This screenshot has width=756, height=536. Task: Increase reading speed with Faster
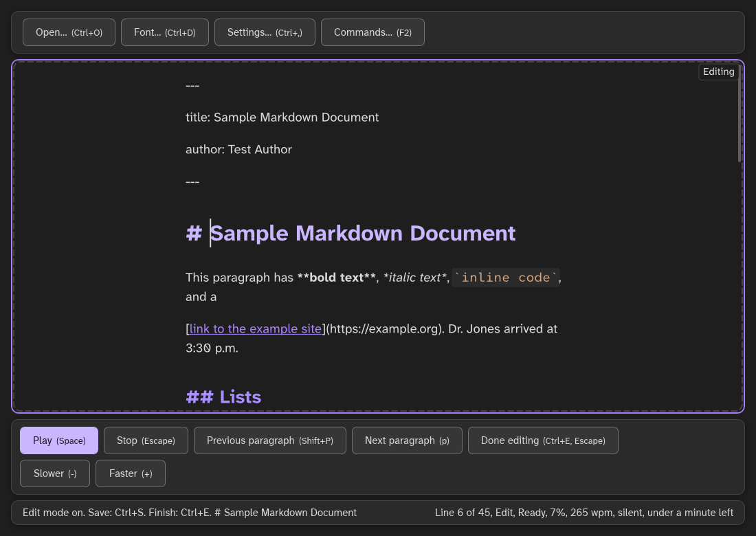131,473
